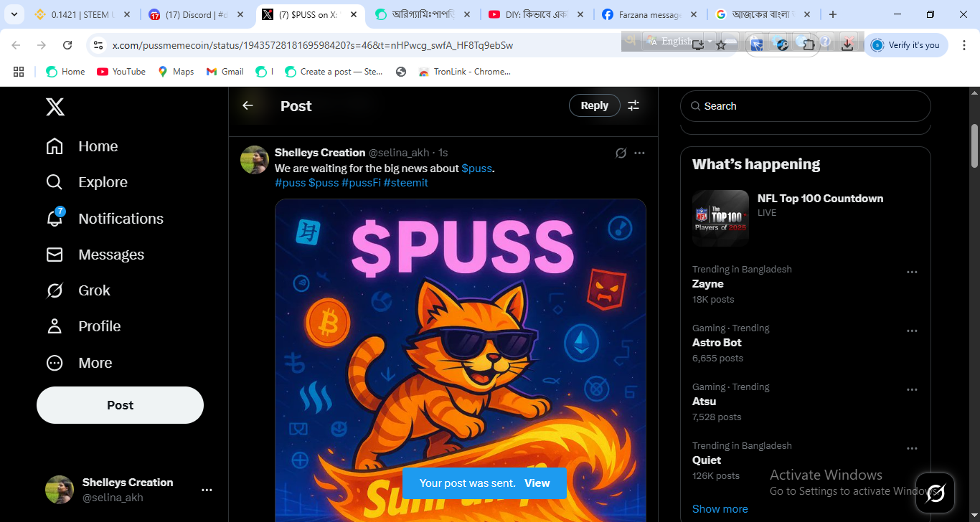Open the Messages envelope icon

55,255
